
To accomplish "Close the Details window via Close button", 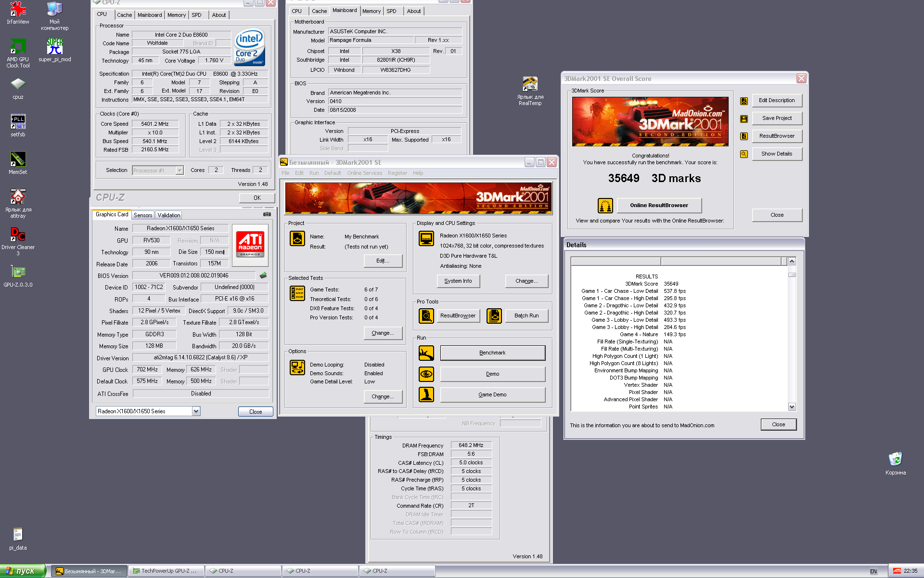I will pyautogui.click(x=778, y=425).
